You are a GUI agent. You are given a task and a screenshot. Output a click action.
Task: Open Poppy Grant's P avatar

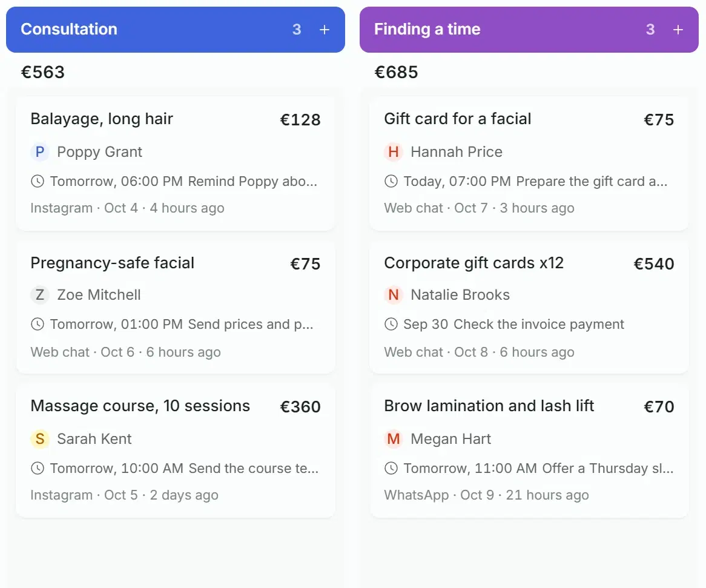(39, 152)
